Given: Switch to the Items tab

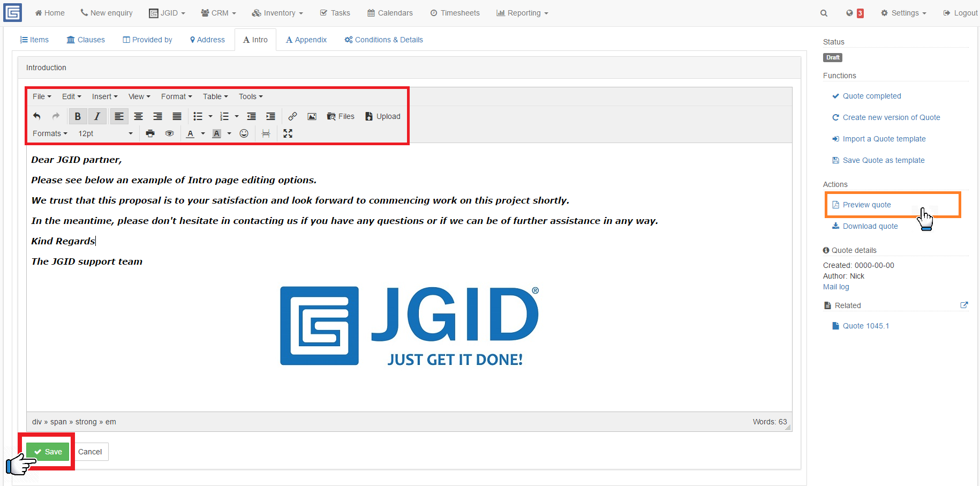Looking at the screenshot, I should click(x=34, y=40).
